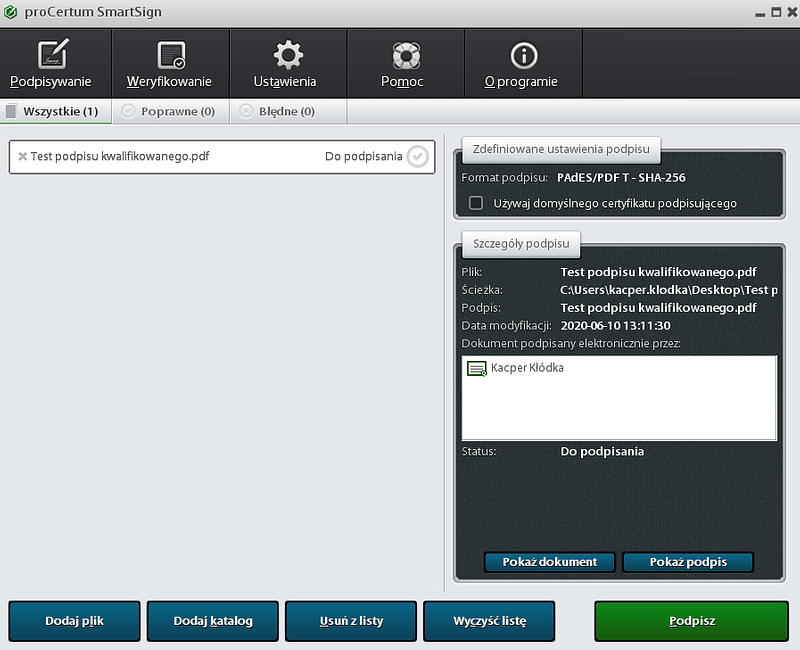Click the certificate icon beside Kacper Kłódka

click(x=477, y=368)
